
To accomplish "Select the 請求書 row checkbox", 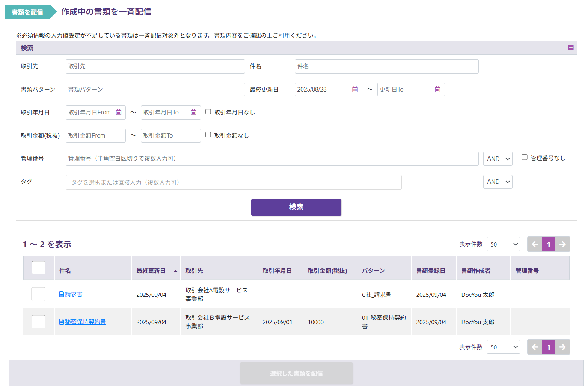I will point(39,294).
